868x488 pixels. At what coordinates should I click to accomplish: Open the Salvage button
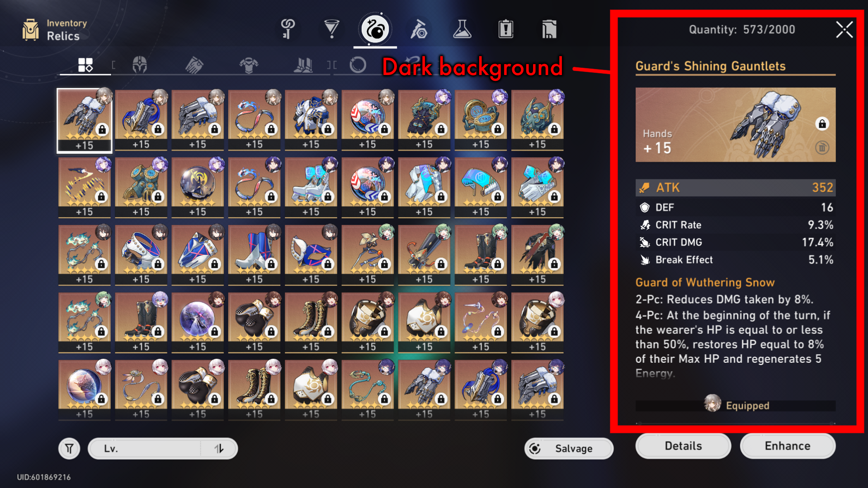[569, 449]
